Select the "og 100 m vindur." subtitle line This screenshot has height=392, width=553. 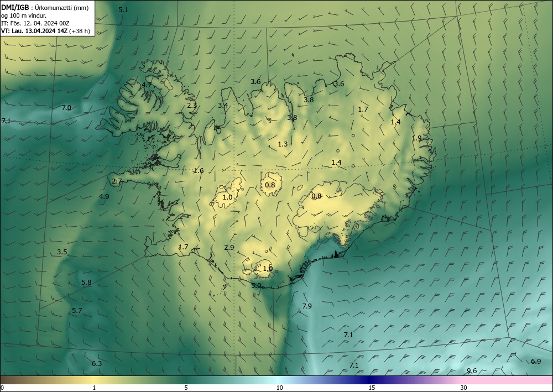point(23,15)
